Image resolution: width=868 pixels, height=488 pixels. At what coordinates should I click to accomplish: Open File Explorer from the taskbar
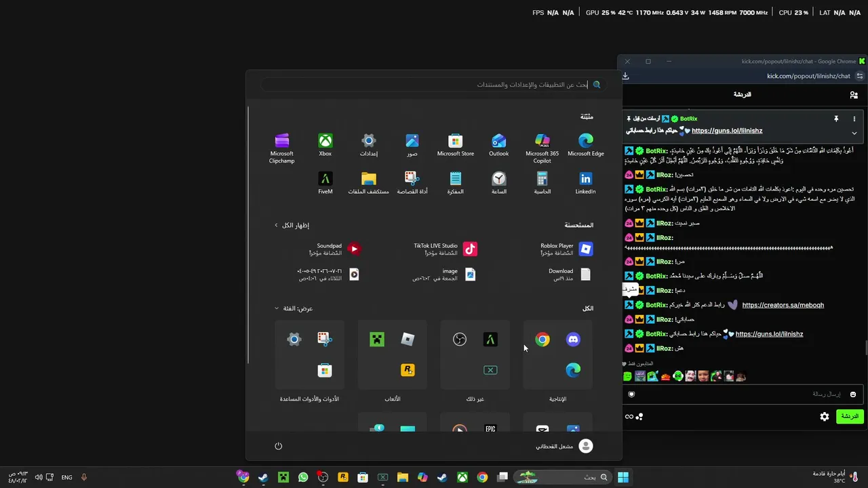tap(403, 477)
